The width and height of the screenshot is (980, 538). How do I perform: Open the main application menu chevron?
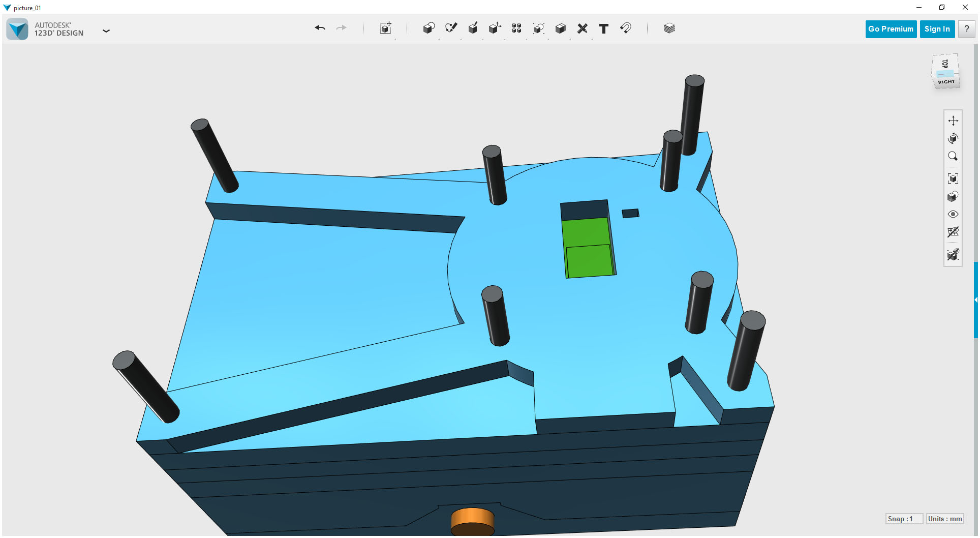(107, 31)
